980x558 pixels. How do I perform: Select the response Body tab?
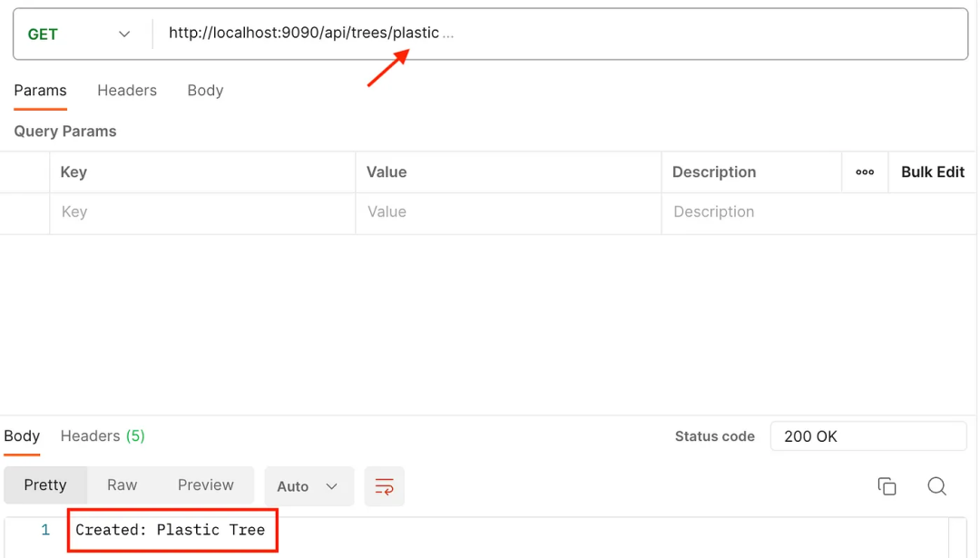click(22, 436)
